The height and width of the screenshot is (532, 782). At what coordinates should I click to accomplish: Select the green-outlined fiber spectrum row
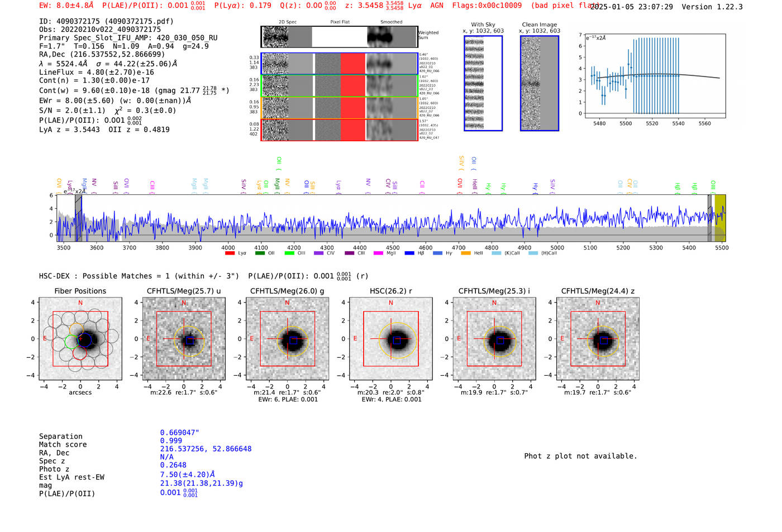click(x=339, y=85)
